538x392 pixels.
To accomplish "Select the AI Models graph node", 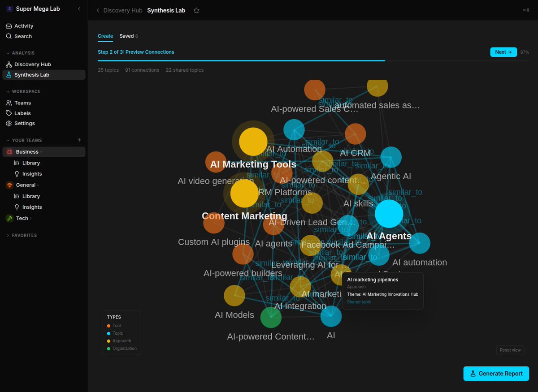I will tap(234, 296).
